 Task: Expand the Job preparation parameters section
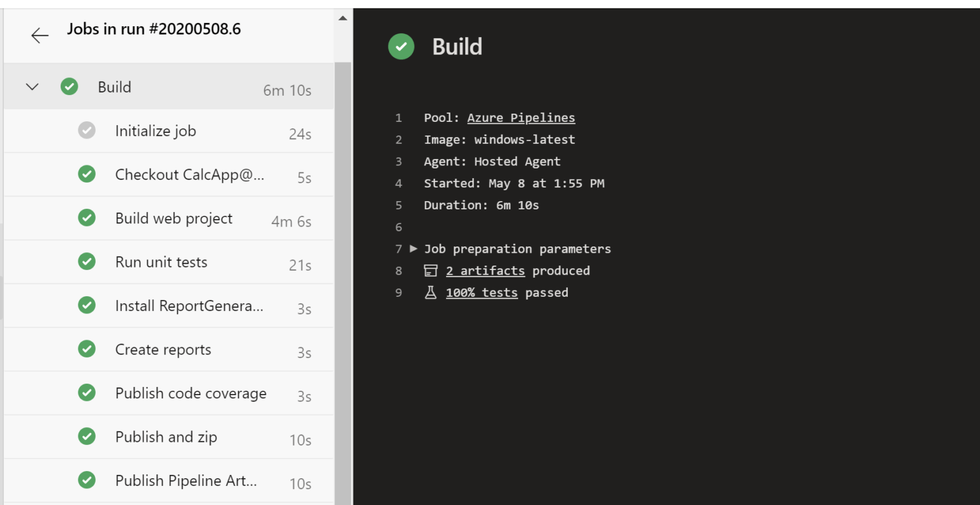415,249
